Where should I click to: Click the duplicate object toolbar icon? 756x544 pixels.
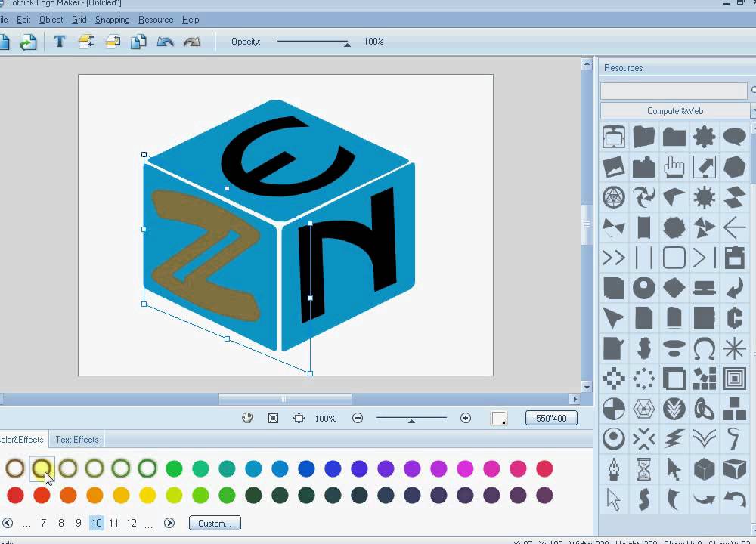click(139, 42)
